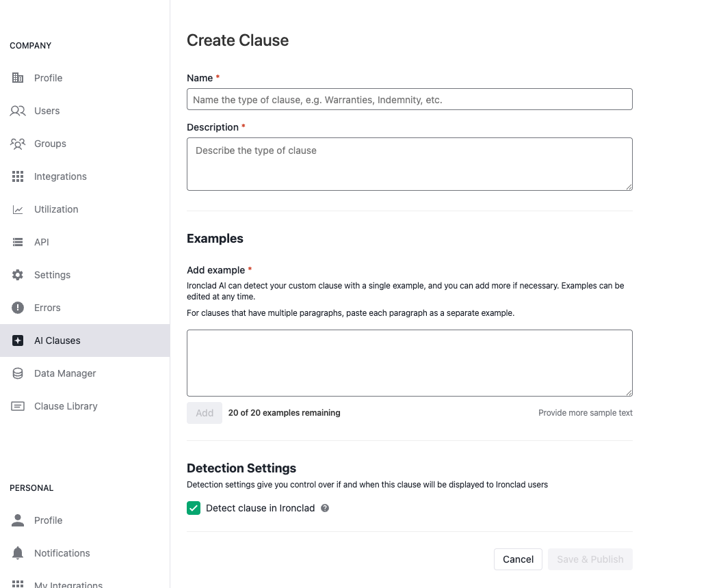Click the Groups icon in sidebar
This screenshot has height=588, width=708.
[18, 144]
